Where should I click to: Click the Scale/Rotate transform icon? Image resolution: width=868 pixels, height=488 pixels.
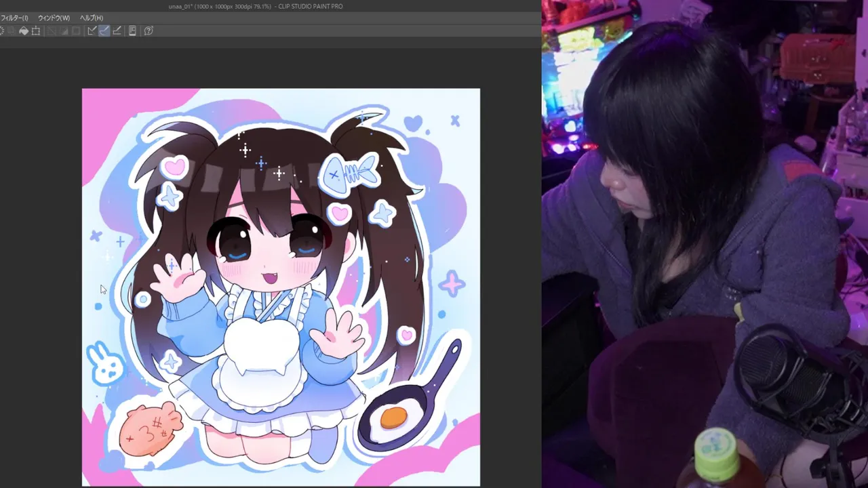point(36,30)
